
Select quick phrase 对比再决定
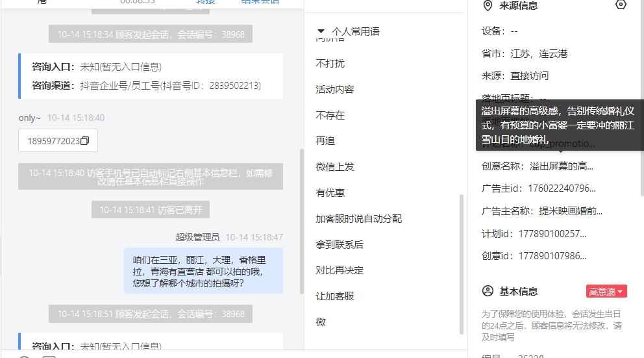[340, 270]
